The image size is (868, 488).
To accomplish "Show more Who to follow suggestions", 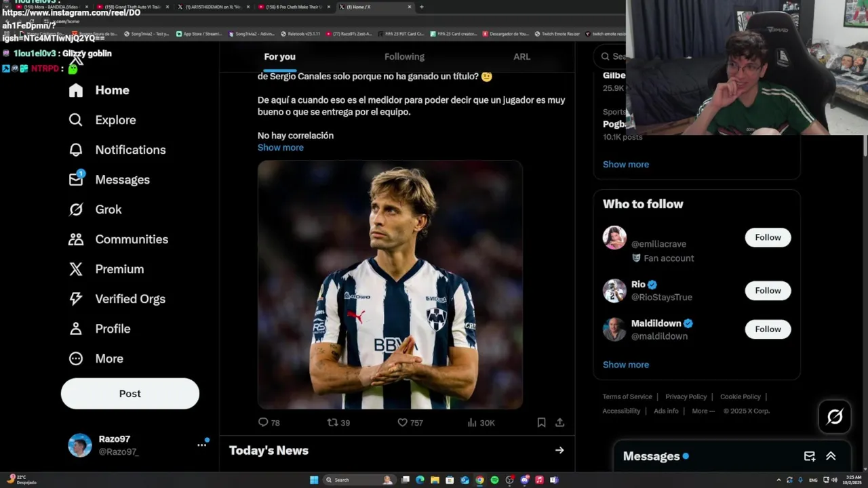I will [626, 365].
